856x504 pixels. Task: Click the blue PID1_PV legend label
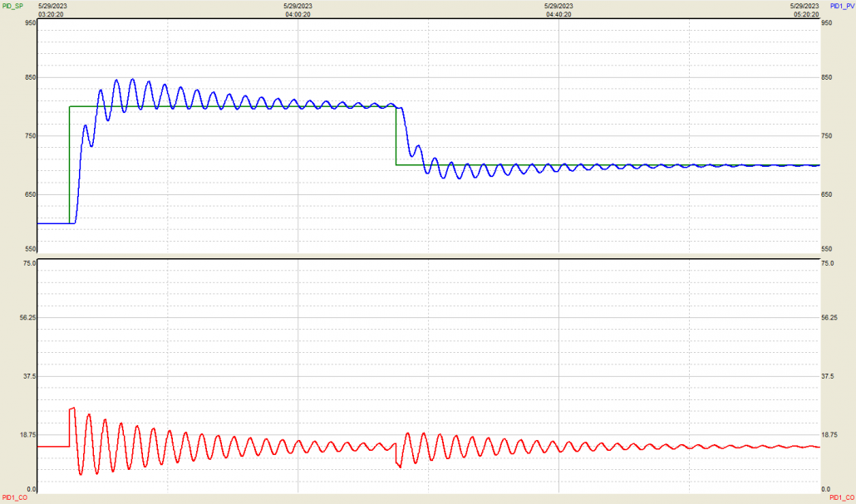[x=842, y=6]
